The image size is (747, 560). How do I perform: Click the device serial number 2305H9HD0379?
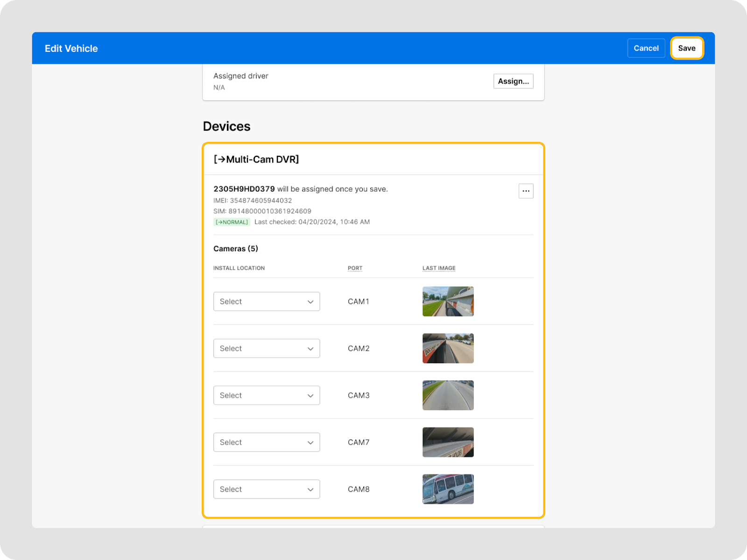coord(244,189)
